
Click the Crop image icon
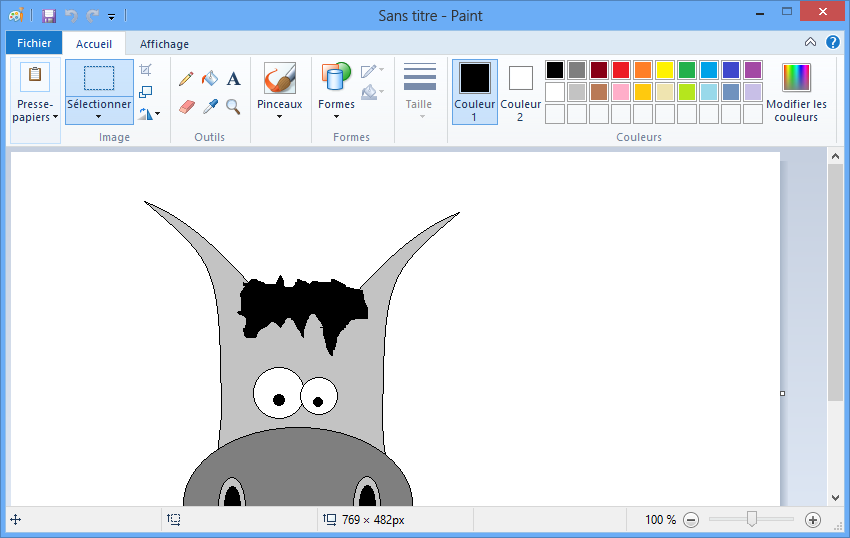[x=146, y=70]
